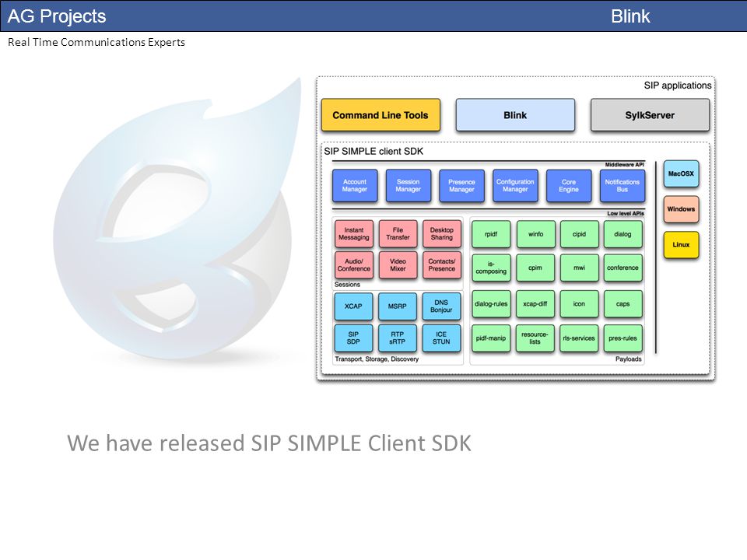This screenshot has width=747, height=560.
Task: Select the MacOSX platform box
Action: [x=681, y=173]
